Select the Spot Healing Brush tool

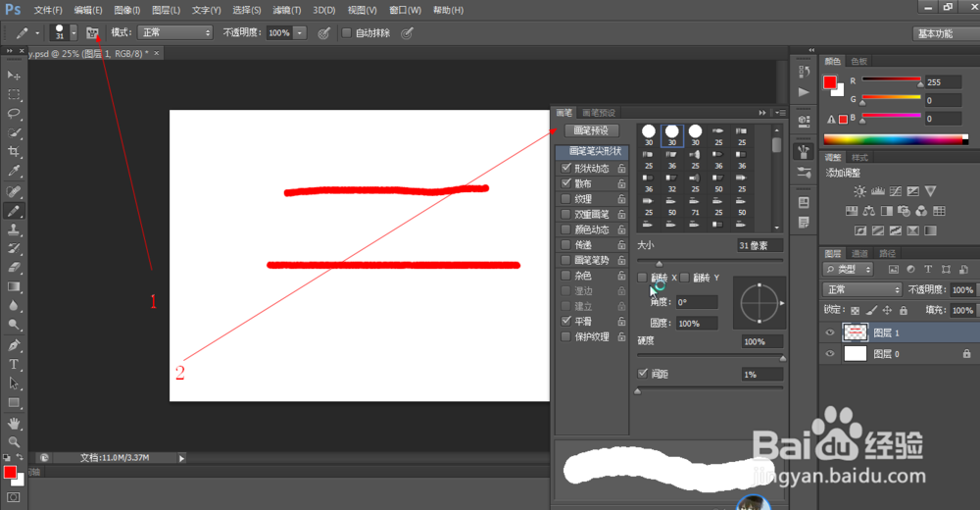pos(14,191)
